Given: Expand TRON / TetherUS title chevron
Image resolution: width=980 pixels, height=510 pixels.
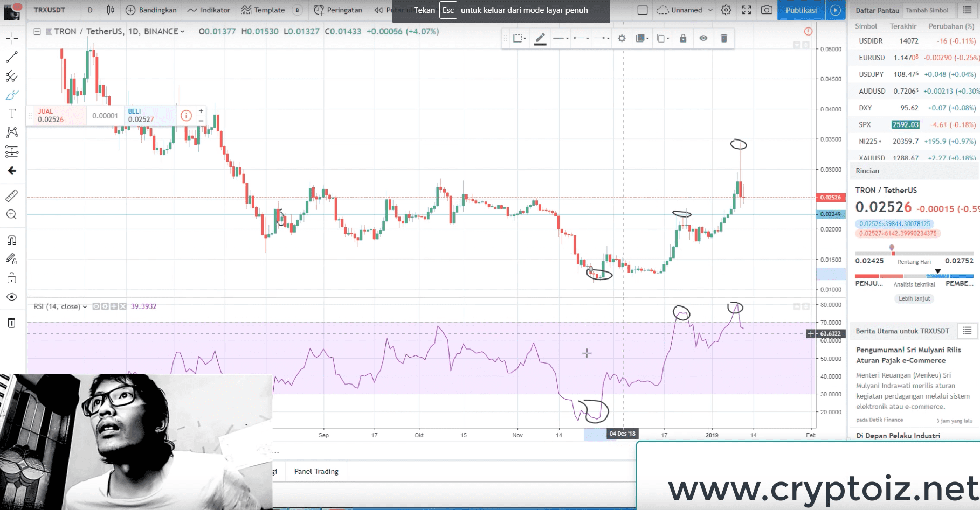Looking at the screenshot, I should (x=182, y=32).
